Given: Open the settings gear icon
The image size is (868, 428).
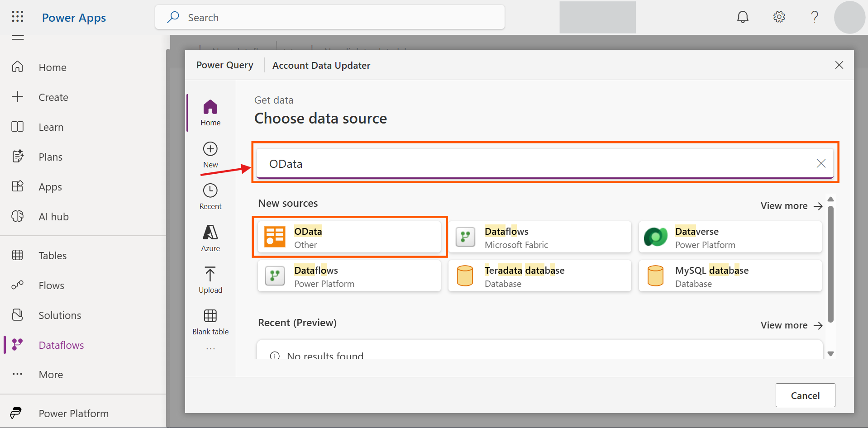Looking at the screenshot, I should coord(779,17).
